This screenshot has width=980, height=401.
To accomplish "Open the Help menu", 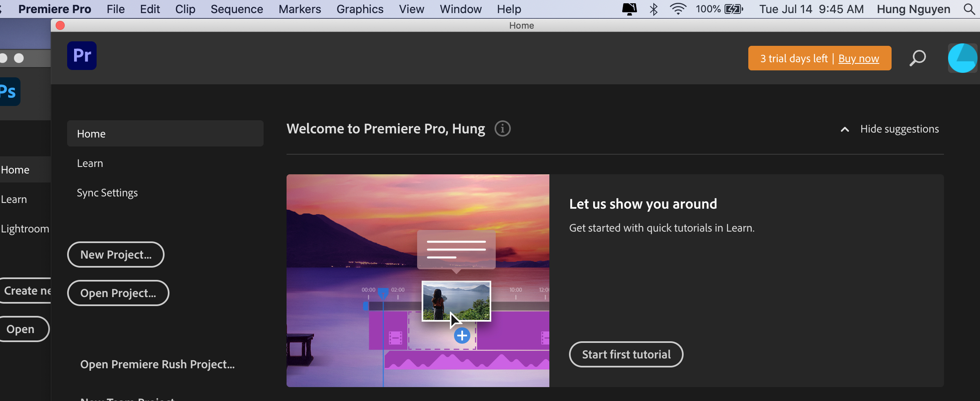I will coord(509,9).
